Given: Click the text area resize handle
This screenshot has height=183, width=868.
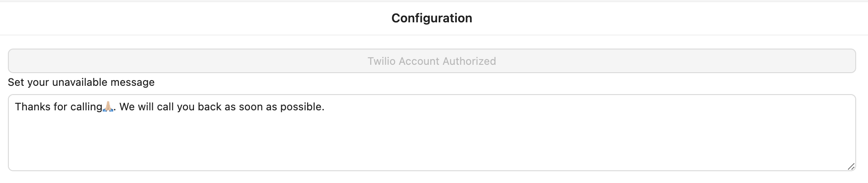Looking at the screenshot, I should [851, 166].
